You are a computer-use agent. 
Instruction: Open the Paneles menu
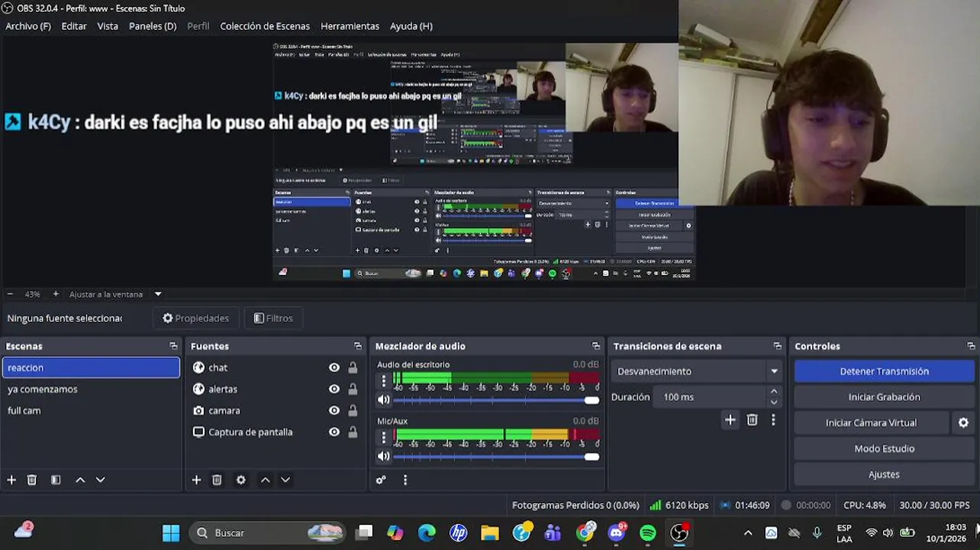pos(153,26)
